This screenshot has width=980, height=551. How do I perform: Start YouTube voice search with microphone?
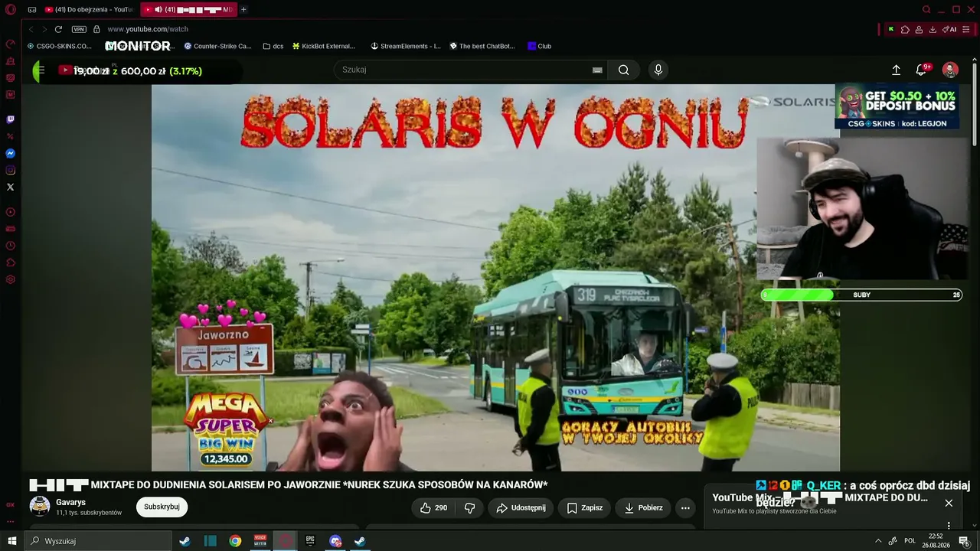[658, 70]
